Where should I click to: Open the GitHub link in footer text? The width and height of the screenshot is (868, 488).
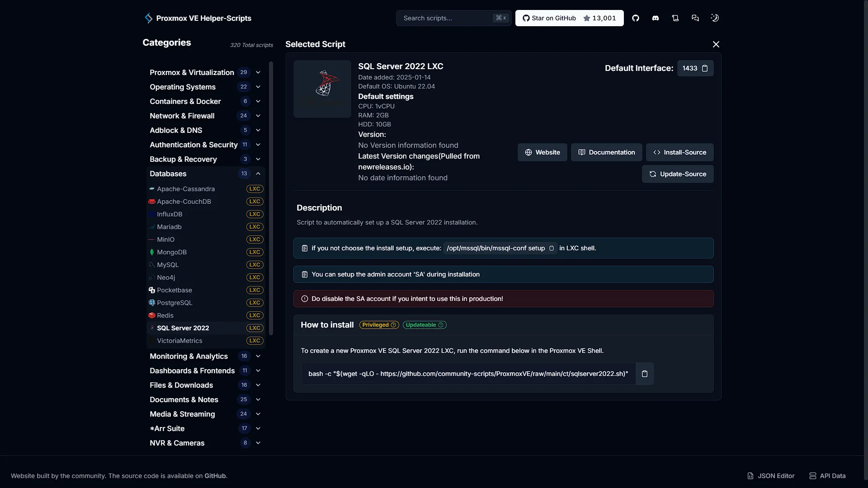(x=215, y=476)
